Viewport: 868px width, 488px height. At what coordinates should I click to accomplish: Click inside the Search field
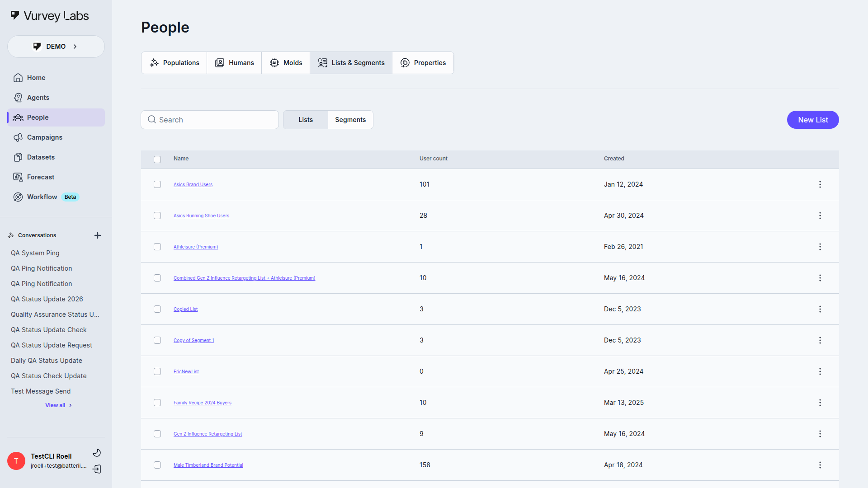pos(209,119)
